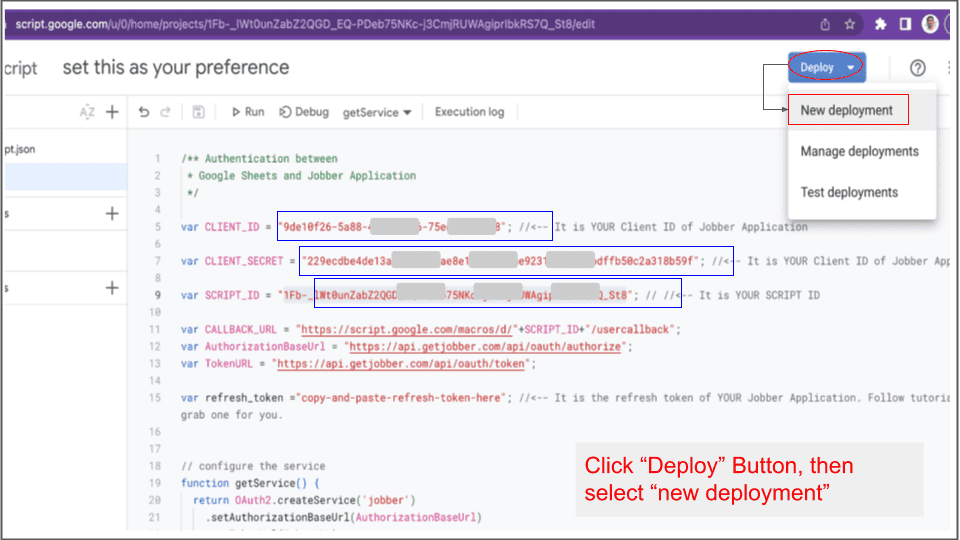
Task: Click the redo arrow in editor toolbar
Action: 166,112
